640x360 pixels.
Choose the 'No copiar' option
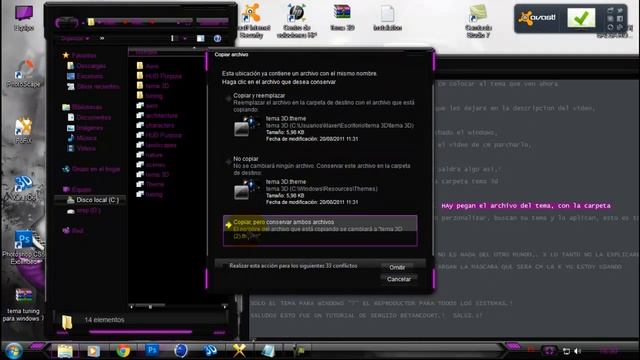click(x=320, y=182)
